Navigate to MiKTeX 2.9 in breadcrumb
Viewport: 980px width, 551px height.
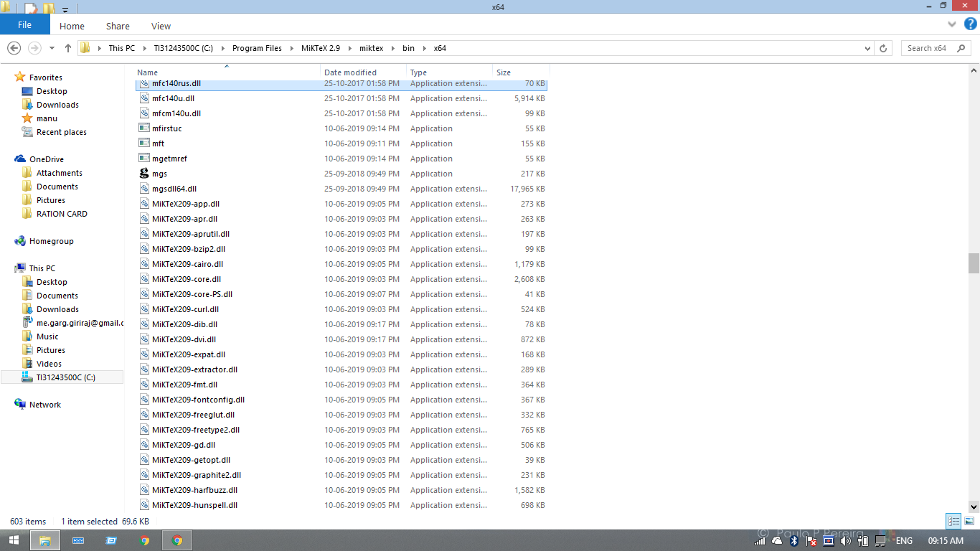(x=321, y=48)
